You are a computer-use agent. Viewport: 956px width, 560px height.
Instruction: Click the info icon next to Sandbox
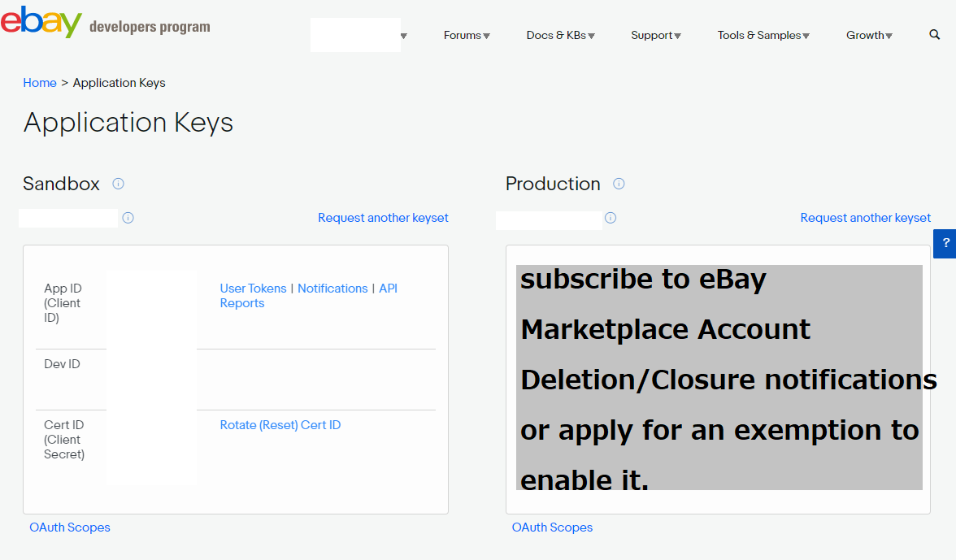(x=118, y=184)
